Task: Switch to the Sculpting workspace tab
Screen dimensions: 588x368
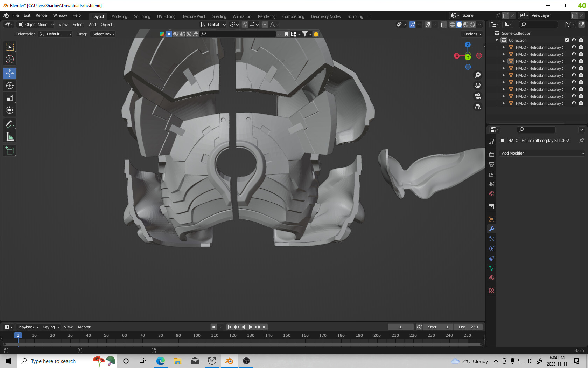Action: [x=142, y=16]
